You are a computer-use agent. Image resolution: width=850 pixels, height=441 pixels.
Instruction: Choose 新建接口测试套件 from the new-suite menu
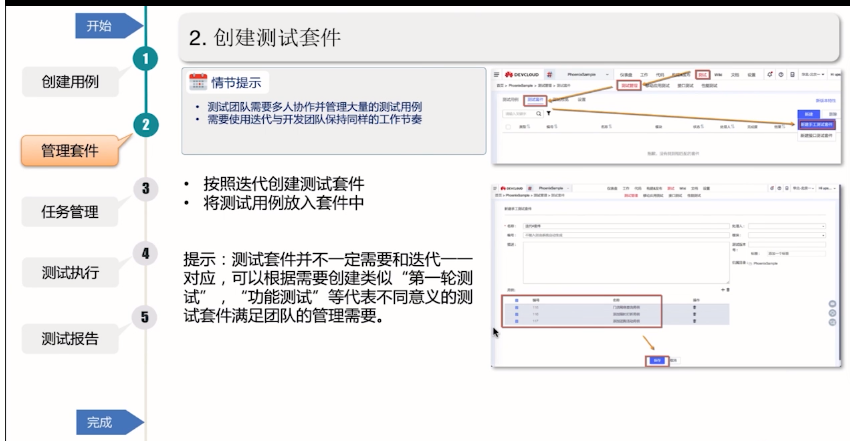click(816, 135)
